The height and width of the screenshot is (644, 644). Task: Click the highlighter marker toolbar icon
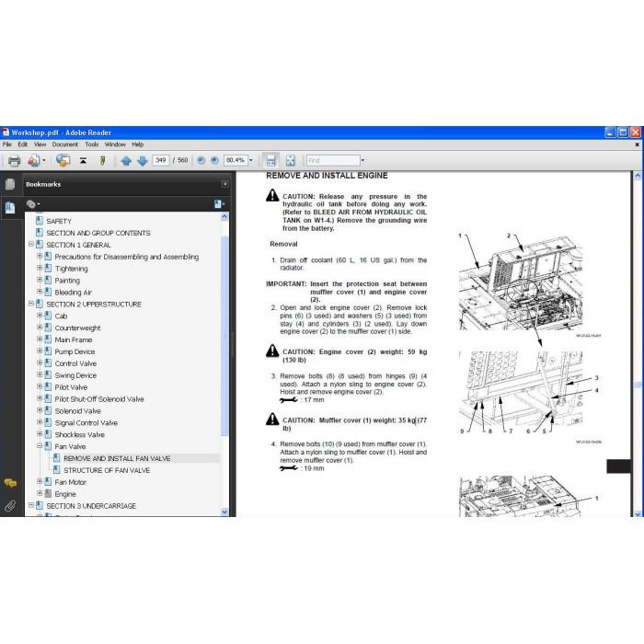[x=103, y=161]
